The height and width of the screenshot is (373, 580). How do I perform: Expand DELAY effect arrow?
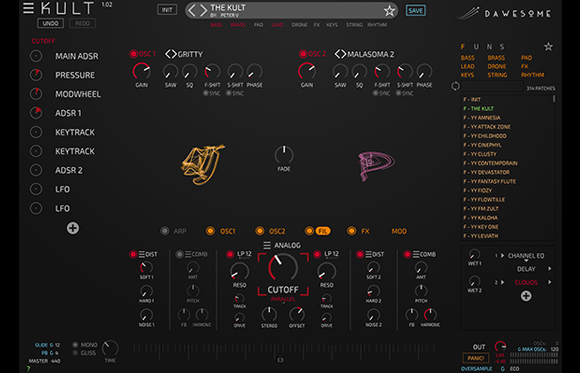550,269
